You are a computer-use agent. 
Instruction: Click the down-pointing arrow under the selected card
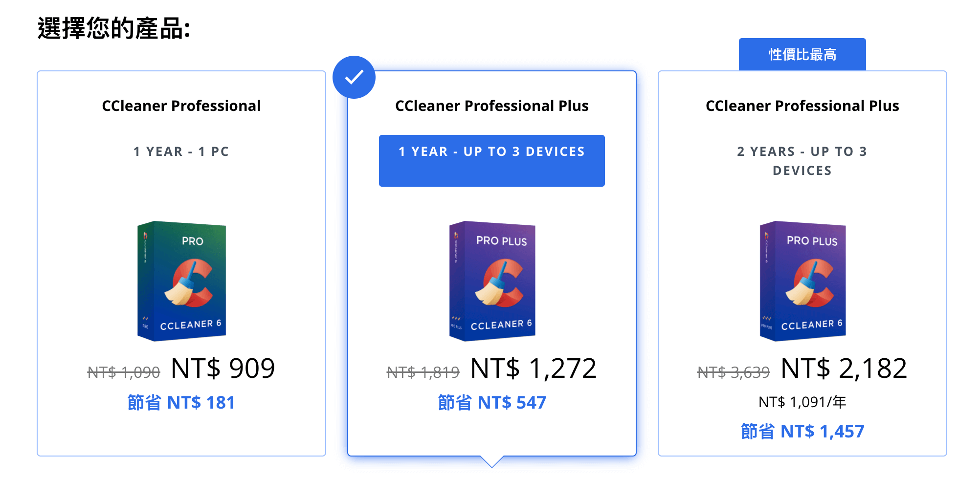[492, 461]
